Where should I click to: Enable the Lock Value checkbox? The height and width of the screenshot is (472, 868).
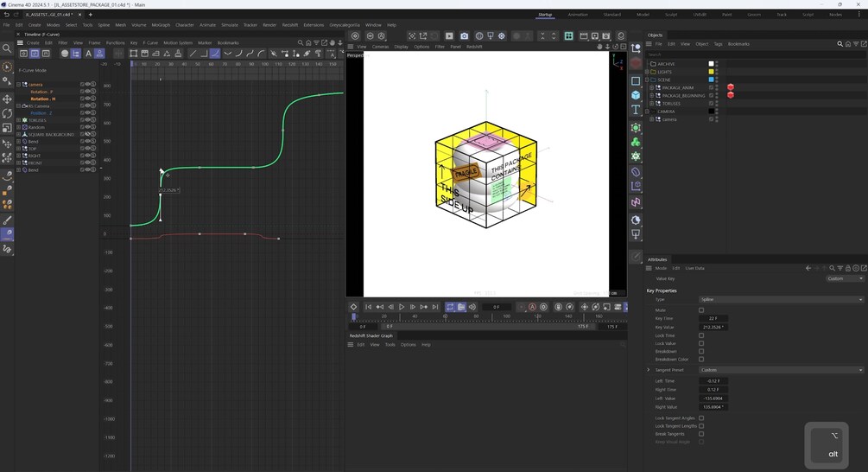point(701,343)
